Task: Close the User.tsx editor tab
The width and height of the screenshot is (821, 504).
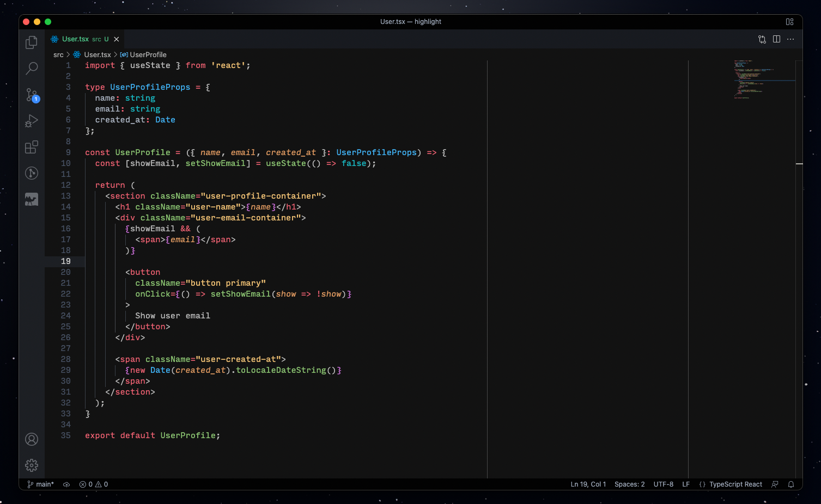Action: (117, 39)
